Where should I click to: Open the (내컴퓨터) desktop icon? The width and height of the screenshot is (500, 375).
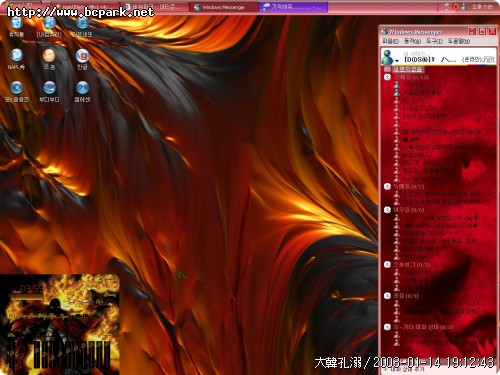pyautogui.click(x=49, y=27)
